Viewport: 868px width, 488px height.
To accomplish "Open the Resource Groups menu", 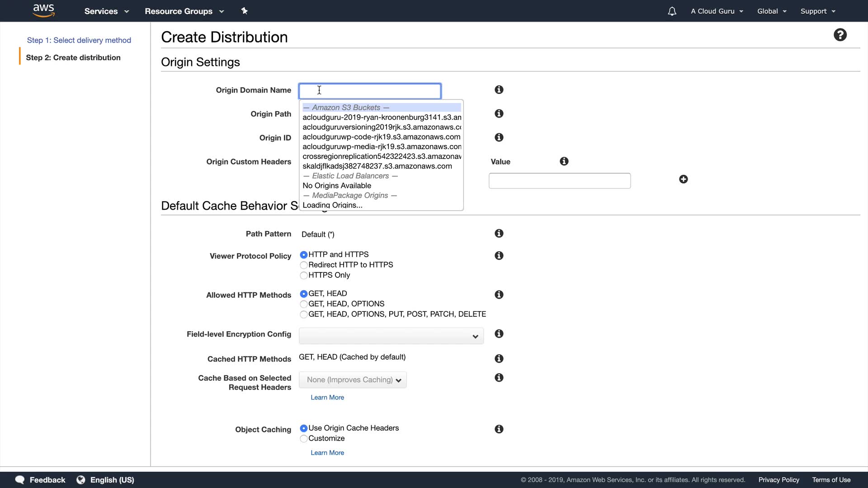I will pos(184,11).
